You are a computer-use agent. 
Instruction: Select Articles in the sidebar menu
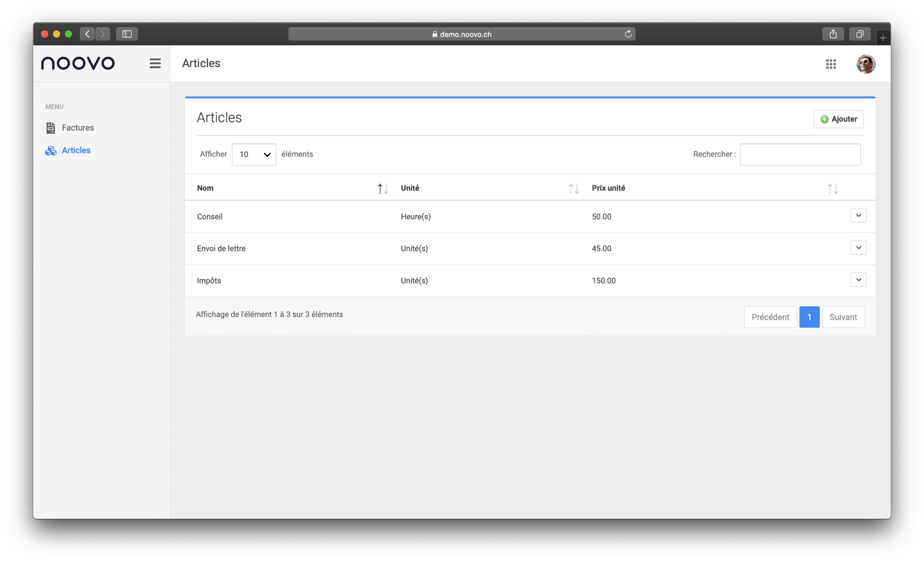[76, 150]
